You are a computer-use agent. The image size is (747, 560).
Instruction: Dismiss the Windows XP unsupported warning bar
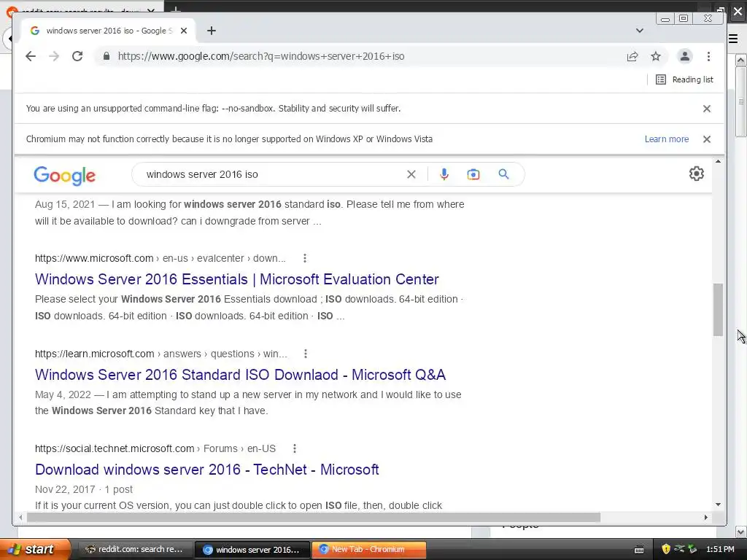(x=706, y=139)
